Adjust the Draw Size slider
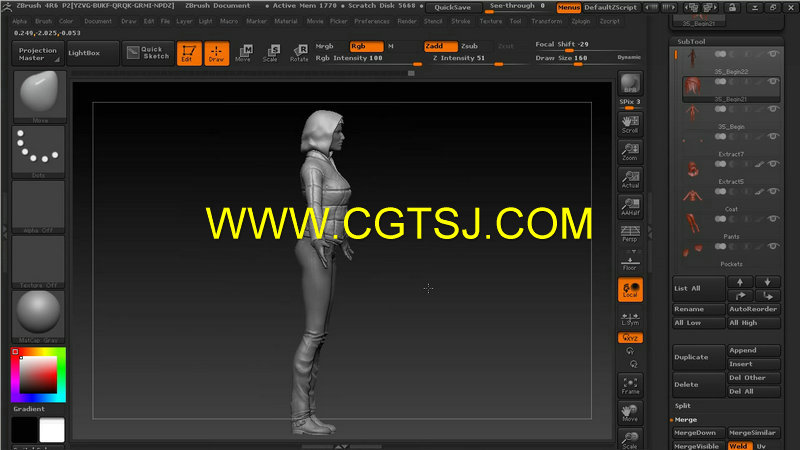This screenshot has width=800, height=450. pos(574,60)
